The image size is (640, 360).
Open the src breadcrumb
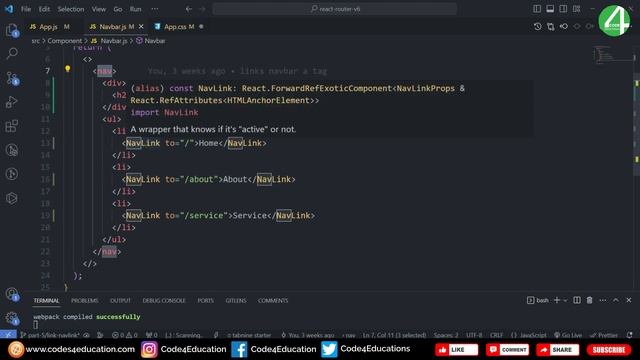point(36,41)
